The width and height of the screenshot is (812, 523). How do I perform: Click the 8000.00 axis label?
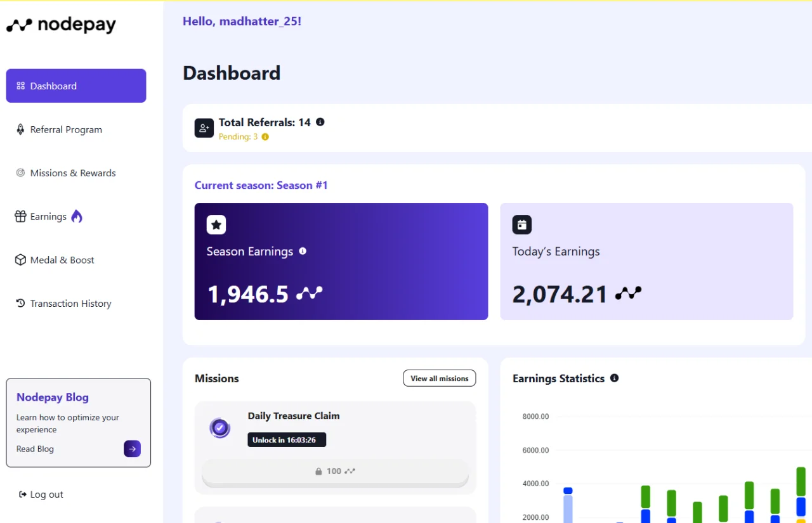coord(535,416)
